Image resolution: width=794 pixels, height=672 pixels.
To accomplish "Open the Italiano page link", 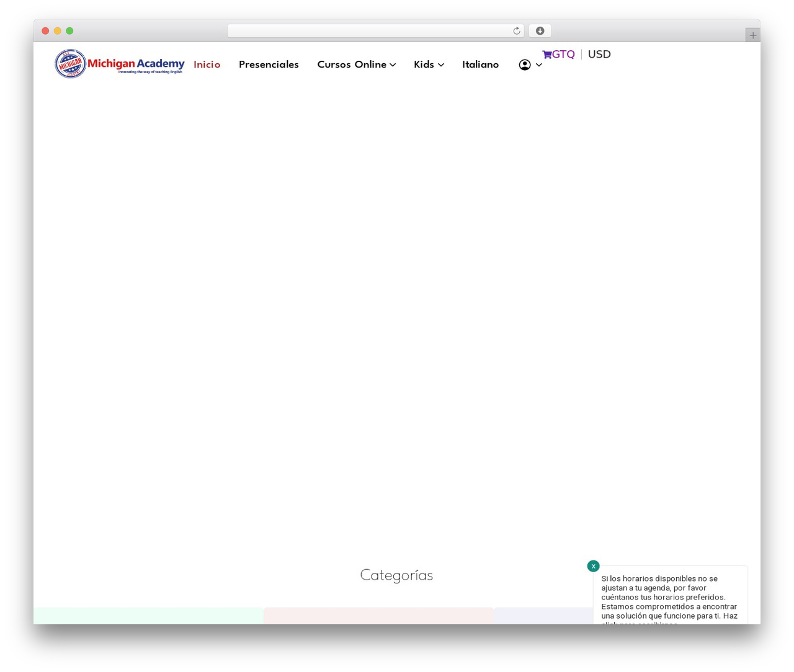I will pos(480,65).
